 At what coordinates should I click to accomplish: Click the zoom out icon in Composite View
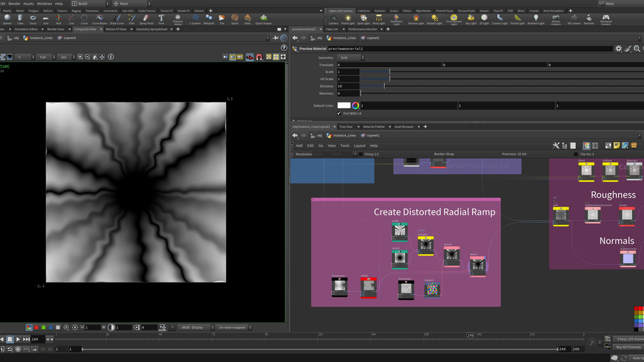coord(87,57)
